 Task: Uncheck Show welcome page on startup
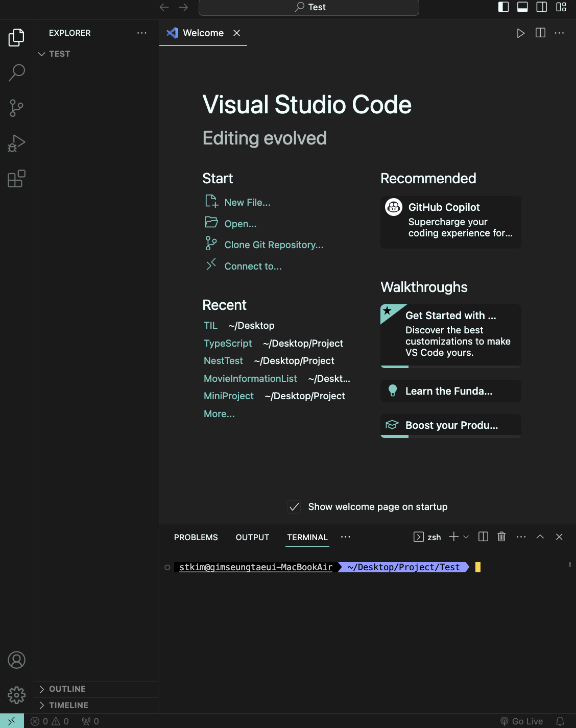(x=294, y=507)
